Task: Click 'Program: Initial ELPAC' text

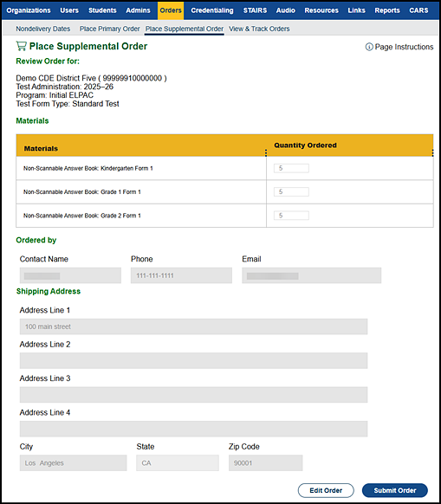Action: coord(55,95)
